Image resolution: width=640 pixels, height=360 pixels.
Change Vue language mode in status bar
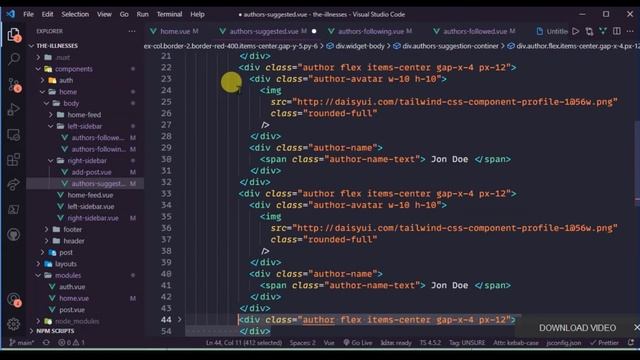[329, 343]
